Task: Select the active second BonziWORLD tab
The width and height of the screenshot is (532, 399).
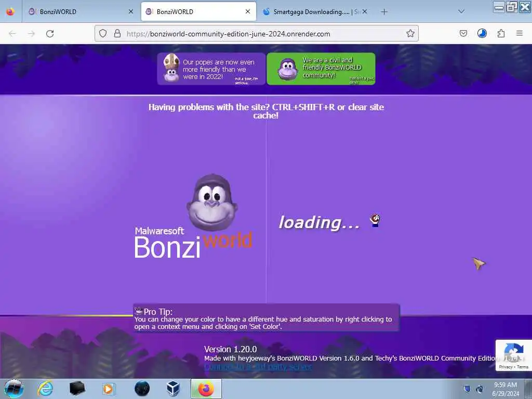Action: (198, 11)
